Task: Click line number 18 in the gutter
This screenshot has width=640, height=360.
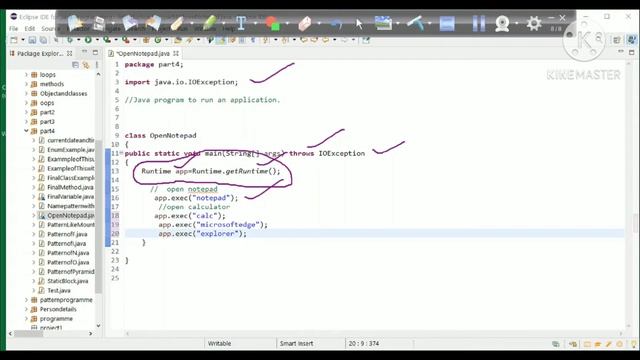Action: click(x=115, y=216)
